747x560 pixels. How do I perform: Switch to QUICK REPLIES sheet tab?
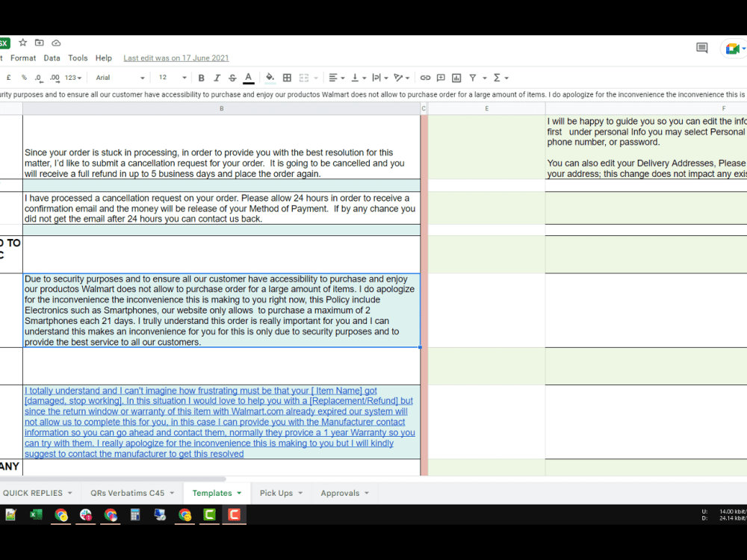tap(32, 493)
